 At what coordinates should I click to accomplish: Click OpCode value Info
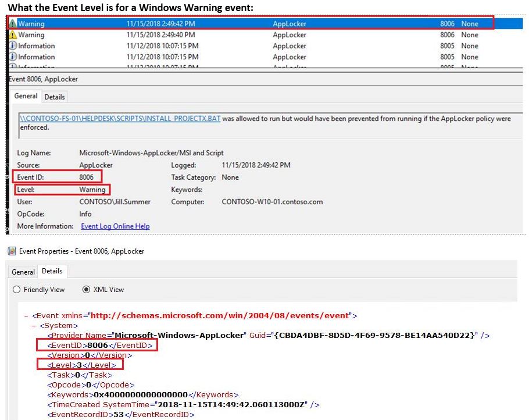85,213
